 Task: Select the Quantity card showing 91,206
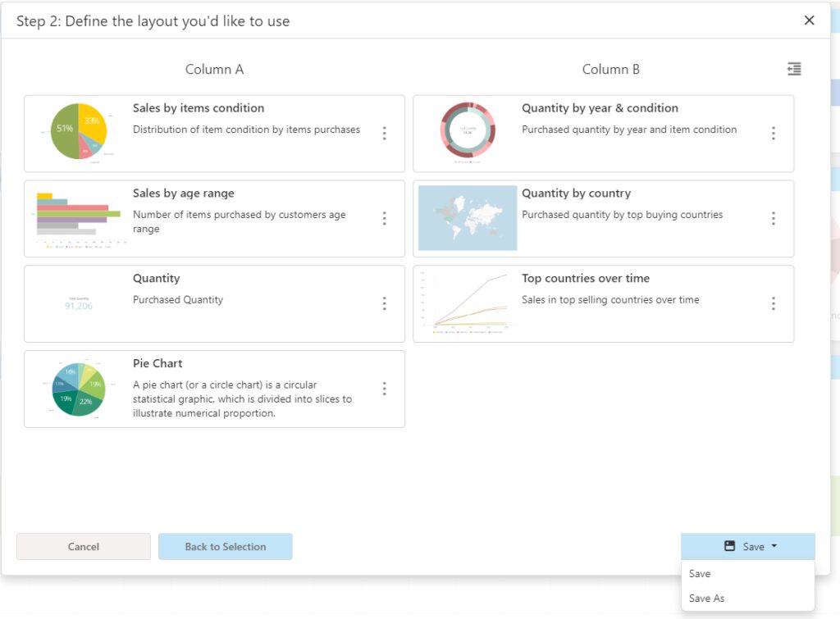pyautogui.click(x=77, y=303)
